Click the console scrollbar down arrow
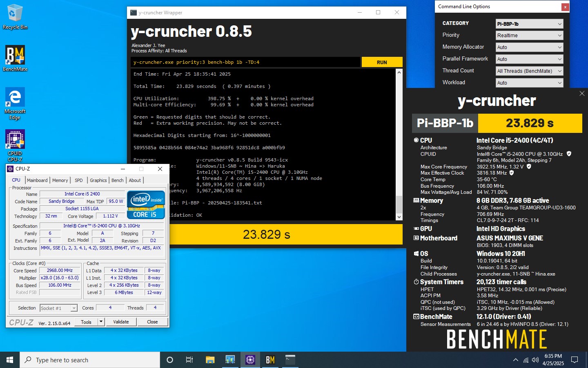Image resolution: width=588 pixels, height=368 pixels. [399, 217]
